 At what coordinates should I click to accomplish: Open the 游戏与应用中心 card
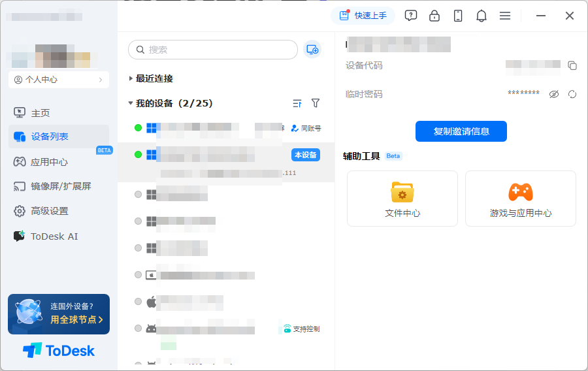pyautogui.click(x=521, y=199)
